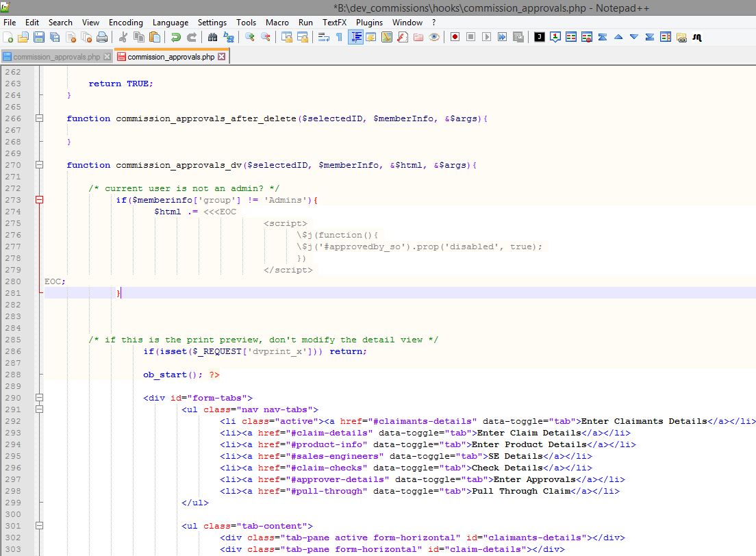Click the clear compare results icon
Screen dimensions: 756x556
pyautogui.click(x=587, y=37)
